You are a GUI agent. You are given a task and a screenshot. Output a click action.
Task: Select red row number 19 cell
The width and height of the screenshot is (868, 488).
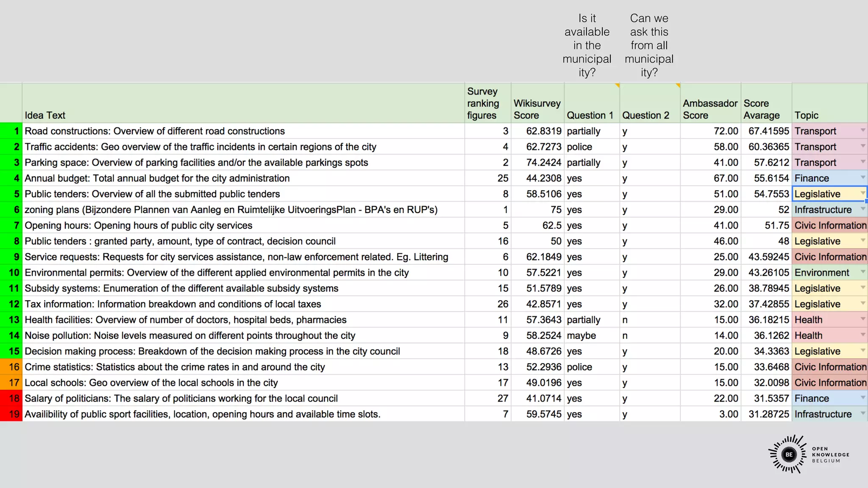click(x=11, y=414)
